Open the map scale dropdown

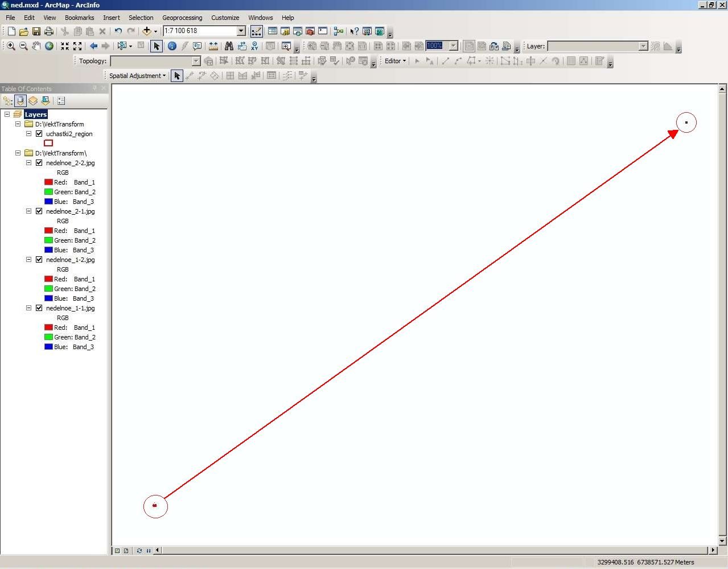[x=241, y=31]
